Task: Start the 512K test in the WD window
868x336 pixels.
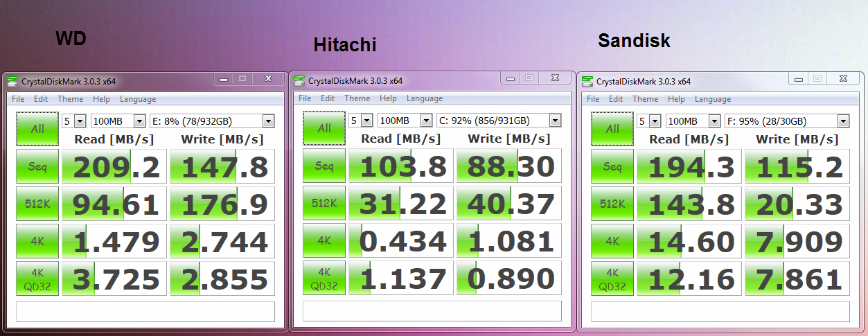Action: (x=38, y=204)
